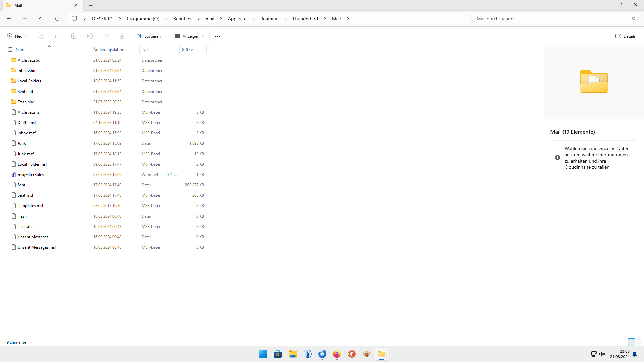The image size is (644, 362).
Task: Switch to large thumbnails view in status bar
Action: pos(639,342)
